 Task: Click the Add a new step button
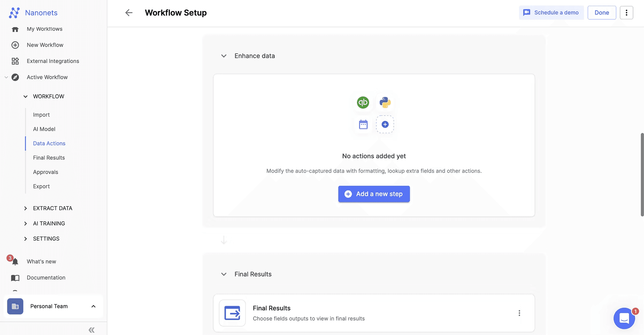(374, 194)
